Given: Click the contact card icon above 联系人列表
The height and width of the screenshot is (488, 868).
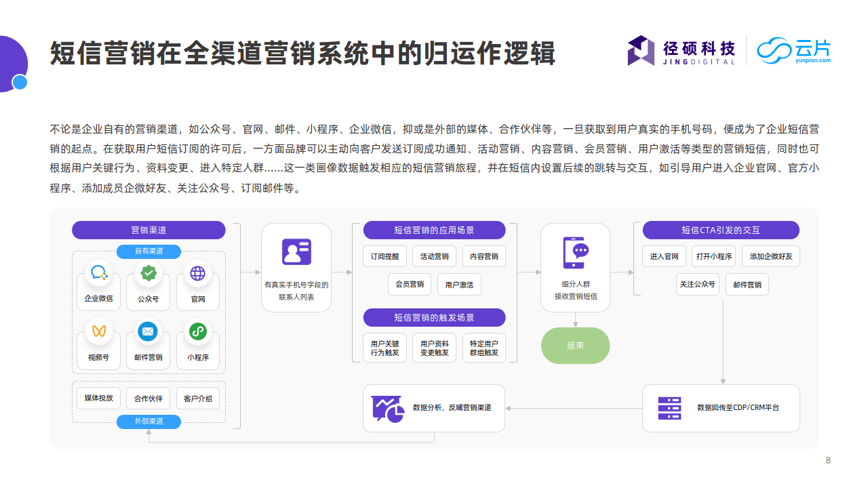Looking at the screenshot, I should click(296, 251).
